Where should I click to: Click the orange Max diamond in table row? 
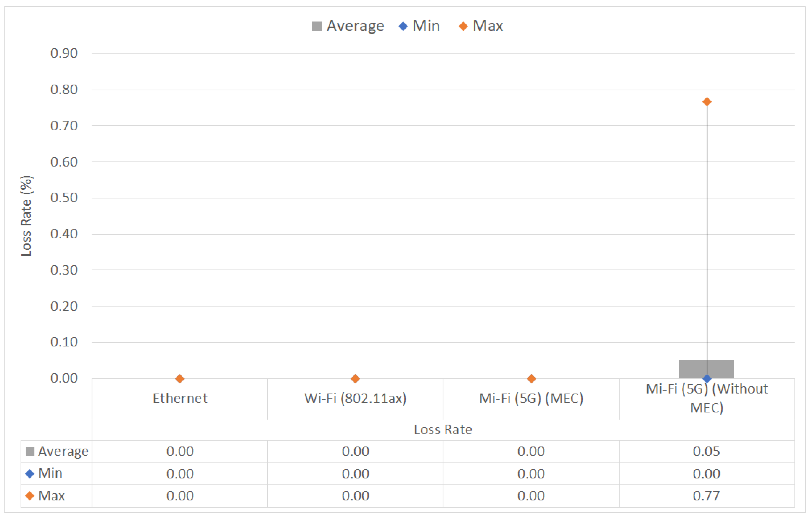tap(30, 496)
